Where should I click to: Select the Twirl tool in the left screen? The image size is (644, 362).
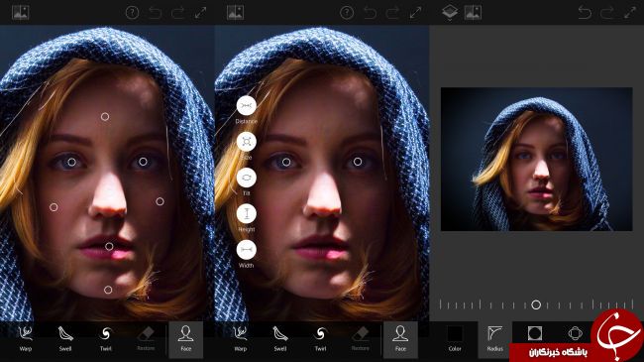[106, 339]
